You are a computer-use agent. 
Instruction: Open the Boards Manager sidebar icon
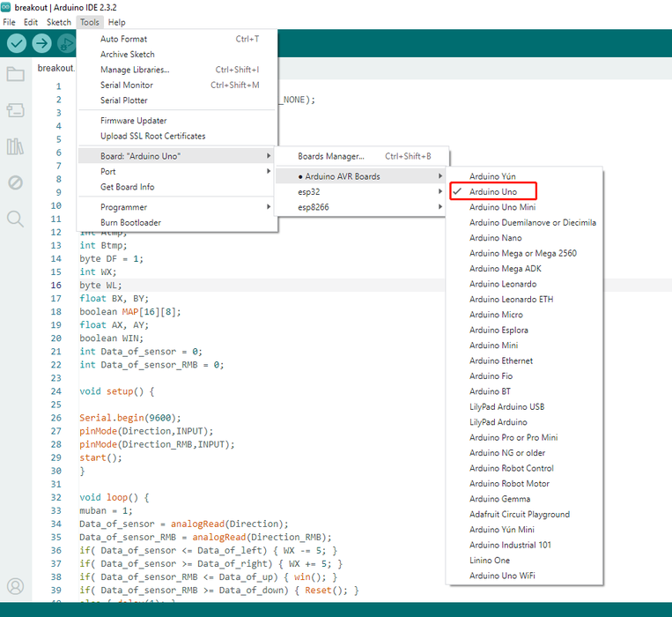[16, 110]
